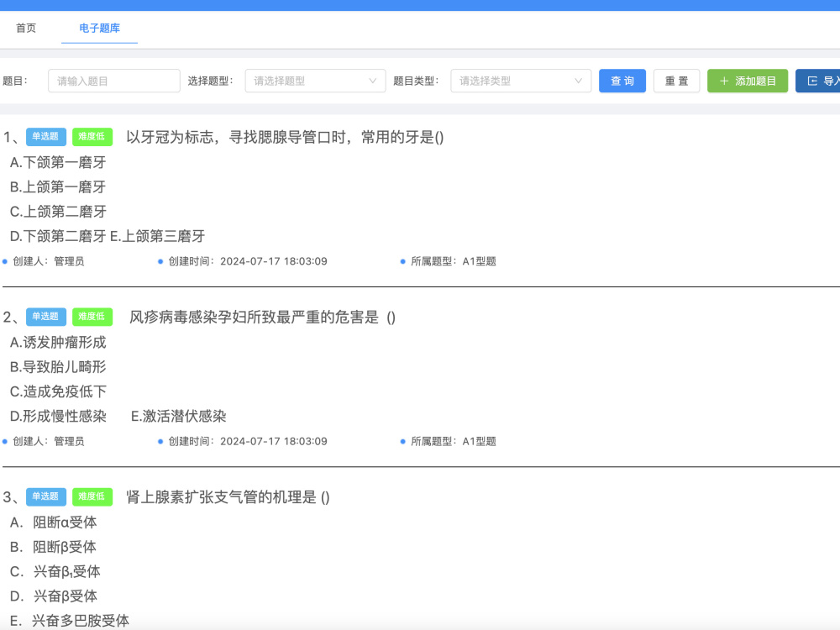This screenshot has height=630, width=840.
Task: Select option A.下颌第一磨牙
Action: [x=58, y=162]
